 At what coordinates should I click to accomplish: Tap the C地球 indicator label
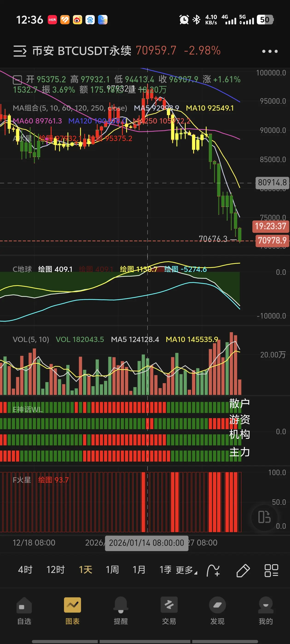(22, 269)
